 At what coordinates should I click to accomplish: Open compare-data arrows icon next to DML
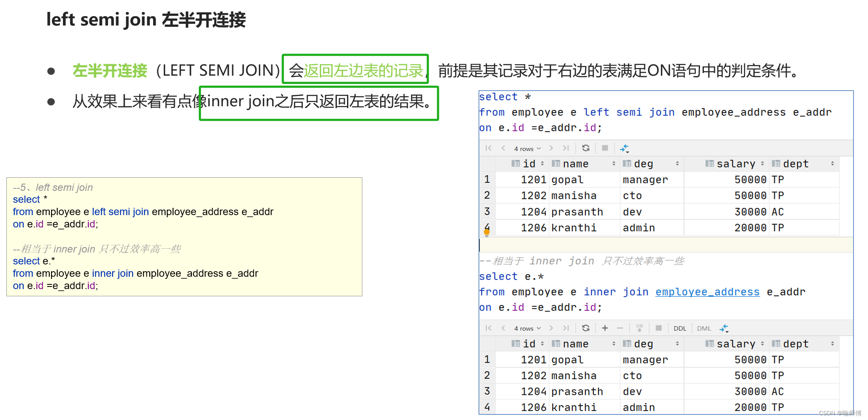(724, 328)
